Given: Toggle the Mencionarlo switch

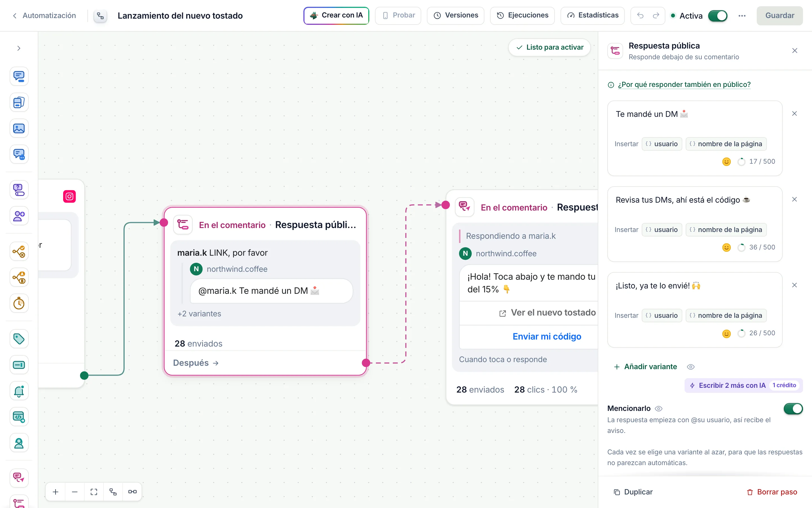Looking at the screenshot, I should click(x=793, y=409).
